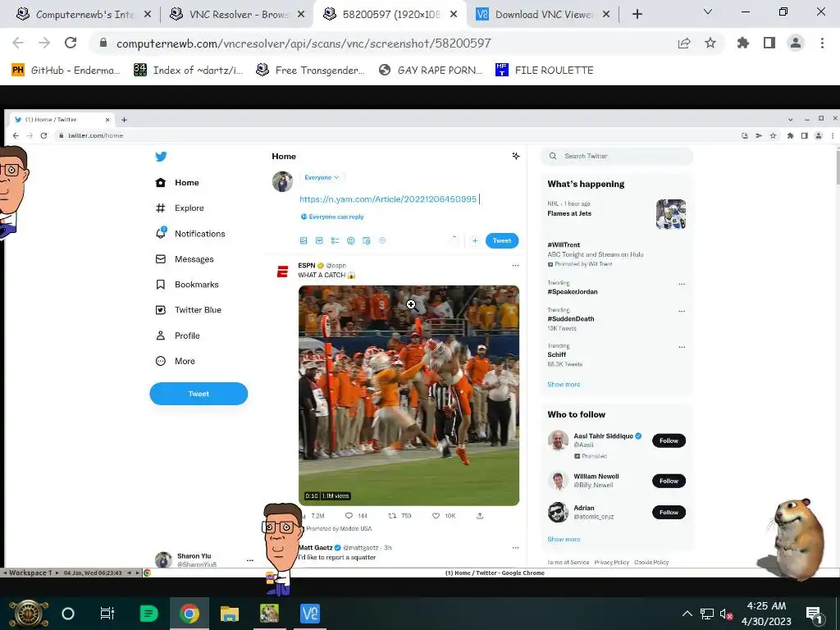Share this page from outer address bar
840x630 pixels.
tap(684, 43)
